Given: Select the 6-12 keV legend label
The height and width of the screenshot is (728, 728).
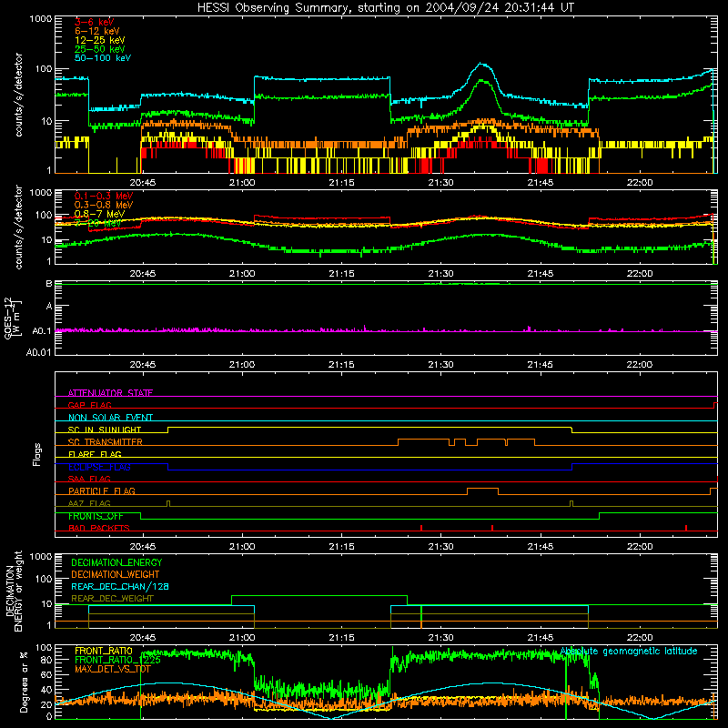Looking at the screenshot, I should (x=97, y=31).
